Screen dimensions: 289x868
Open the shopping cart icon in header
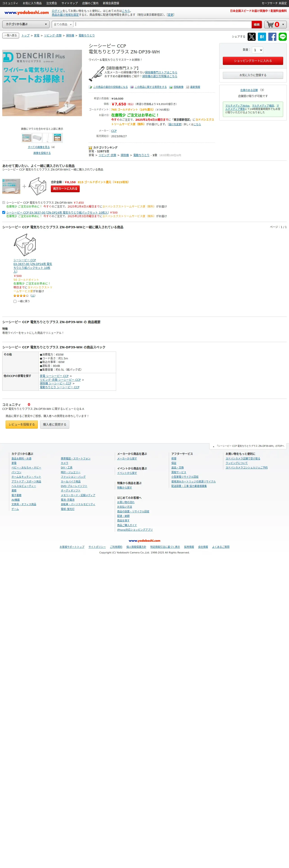tap(270, 25)
